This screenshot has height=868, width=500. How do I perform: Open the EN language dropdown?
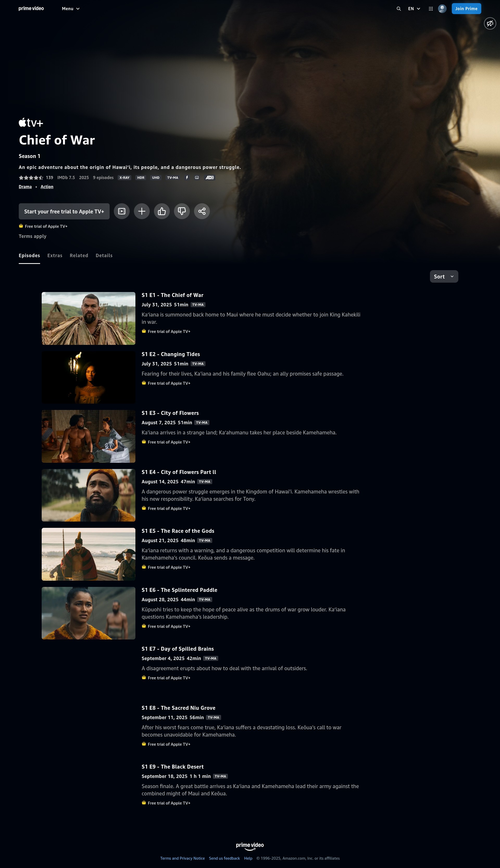[x=414, y=9]
